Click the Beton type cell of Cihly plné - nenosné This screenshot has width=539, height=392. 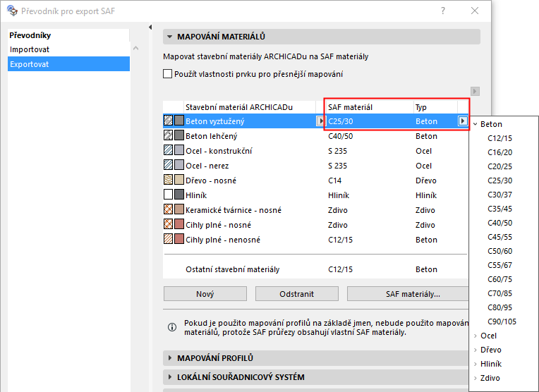(426, 240)
